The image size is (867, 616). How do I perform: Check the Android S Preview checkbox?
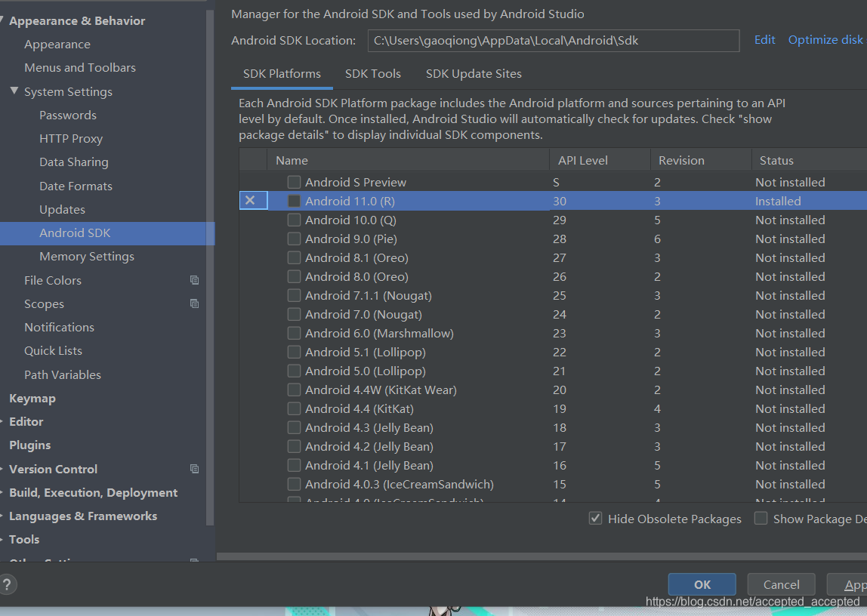(x=295, y=182)
